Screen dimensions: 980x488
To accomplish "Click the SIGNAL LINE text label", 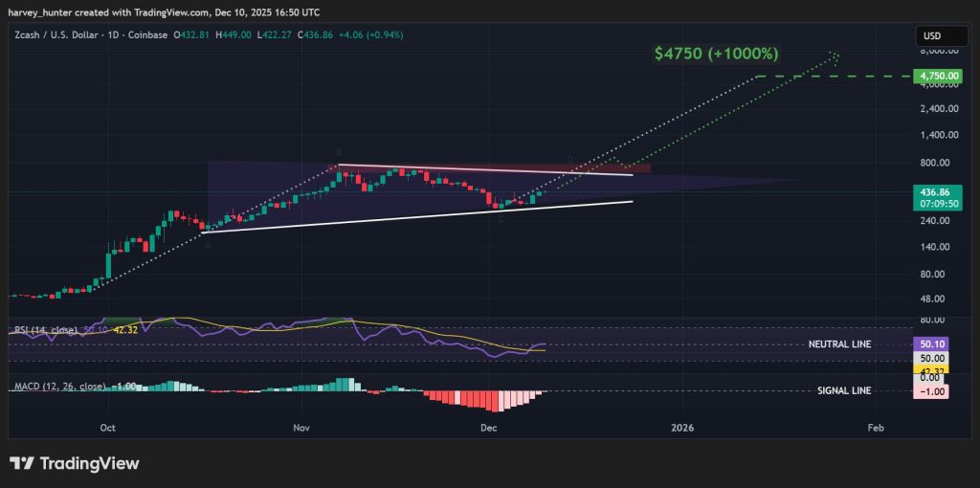I will click(x=844, y=391).
